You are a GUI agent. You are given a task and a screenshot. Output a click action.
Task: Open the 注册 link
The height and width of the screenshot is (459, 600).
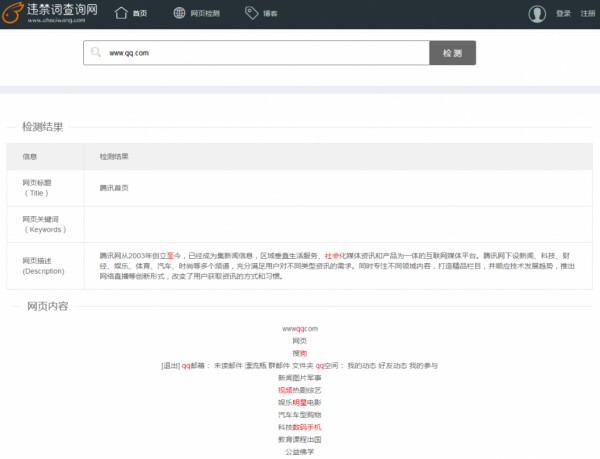(x=586, y=14)
